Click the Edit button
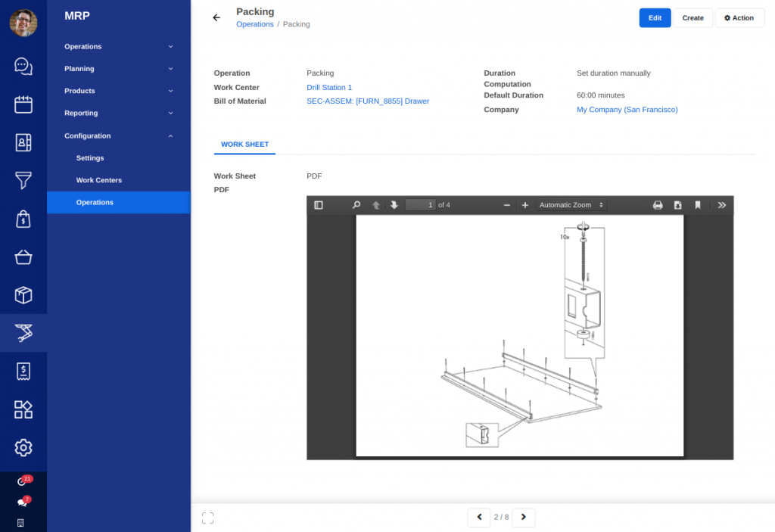Screen dimensions: 775x532 tap(655, 18)
